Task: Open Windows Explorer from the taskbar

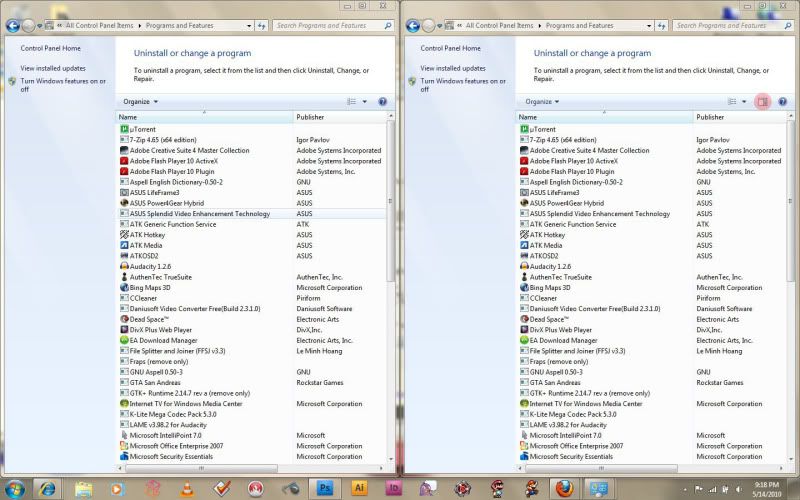Action: pyautogui.click(x=83, y=489)
